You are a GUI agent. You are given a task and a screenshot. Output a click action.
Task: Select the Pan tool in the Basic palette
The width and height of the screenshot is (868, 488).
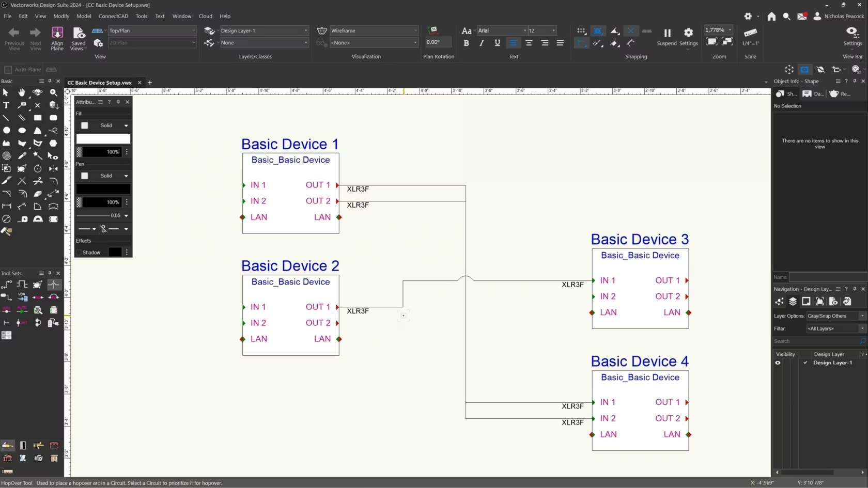tap(22, 92)
